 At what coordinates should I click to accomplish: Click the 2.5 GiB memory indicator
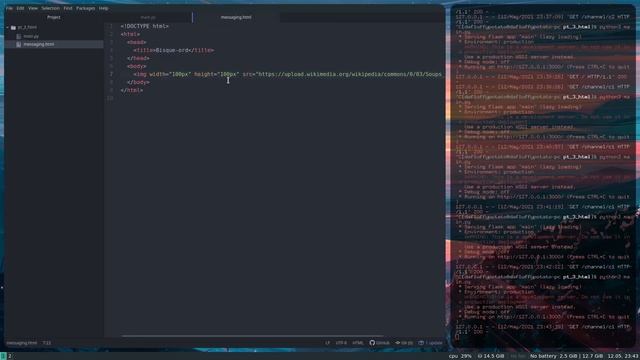pyautogui.click(x=569, y=356)
